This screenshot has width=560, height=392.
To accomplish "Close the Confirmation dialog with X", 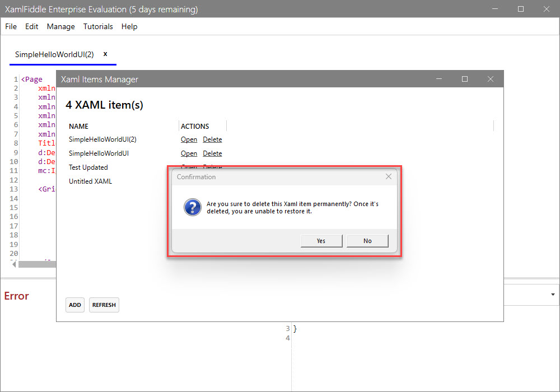I will click(x=389, y=177).
